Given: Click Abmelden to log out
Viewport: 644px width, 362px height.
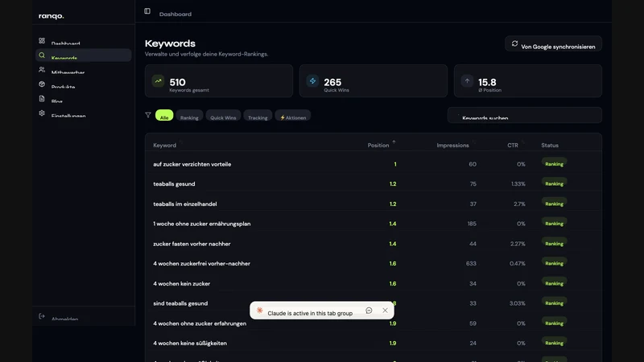Looking at the screenshot, I should 64,318.
